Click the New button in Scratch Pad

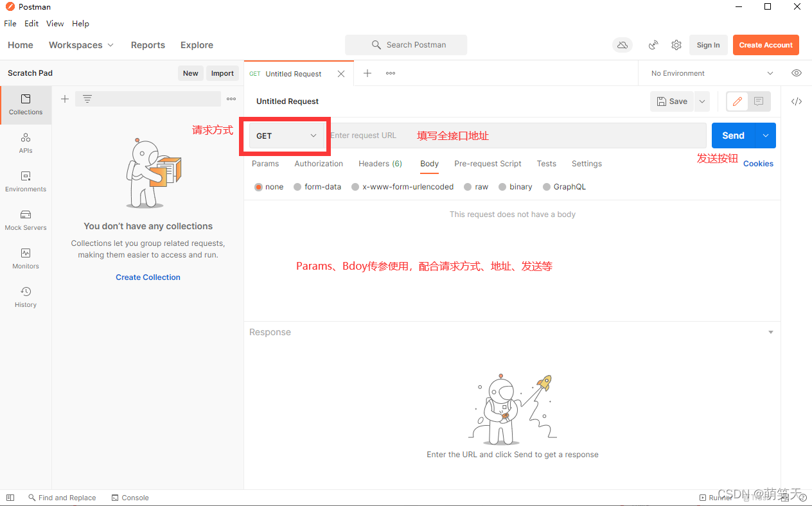coord(191,73)
